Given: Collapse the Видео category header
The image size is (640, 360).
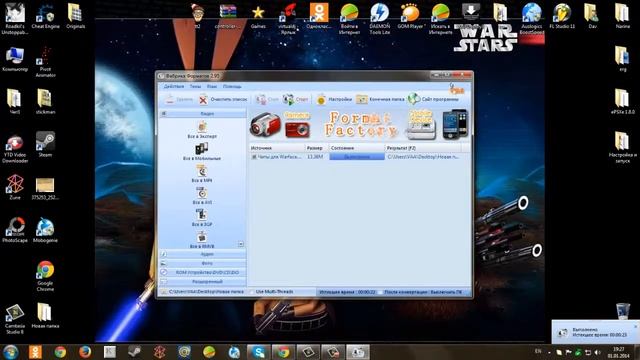Looking at the screenshot, I should click(203, 113).
